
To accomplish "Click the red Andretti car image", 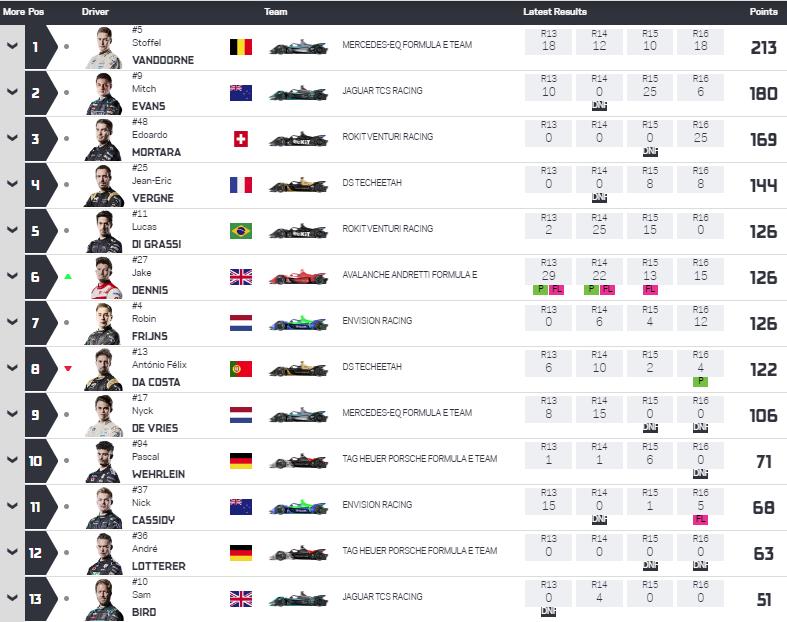I will point(299,276).
